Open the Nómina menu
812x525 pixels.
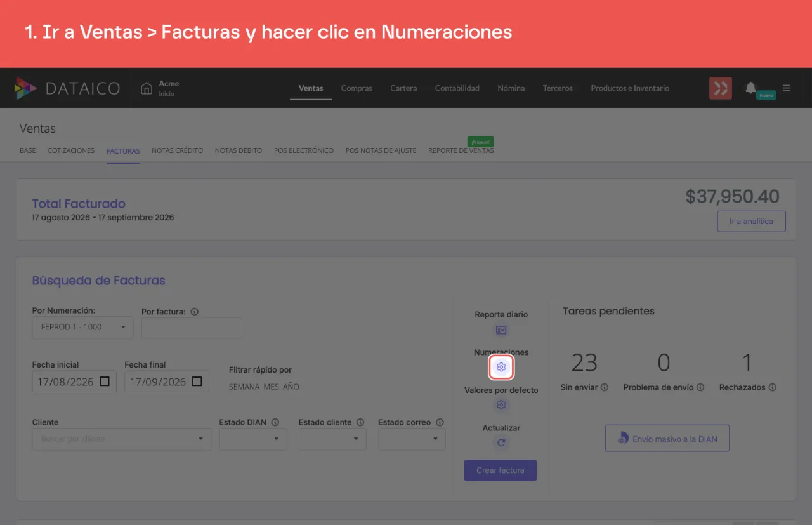(511, 88)
